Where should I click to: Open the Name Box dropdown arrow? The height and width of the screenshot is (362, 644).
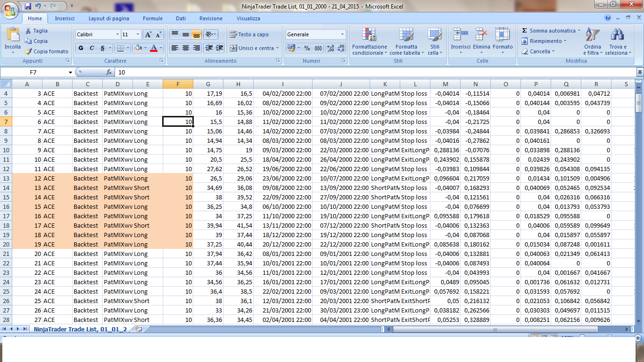70,72
